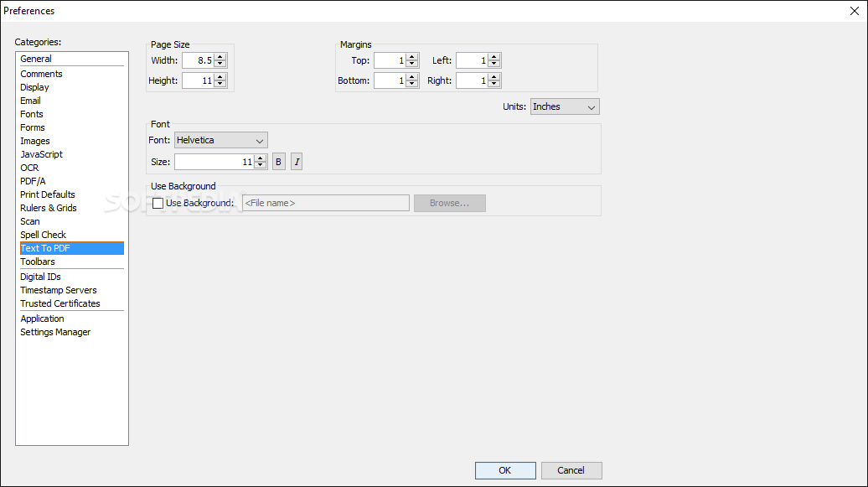Image resolution: width=868 pixels, height=487 pixels.
Task: Toggle the Bold font style button
Action: [278, 162]
